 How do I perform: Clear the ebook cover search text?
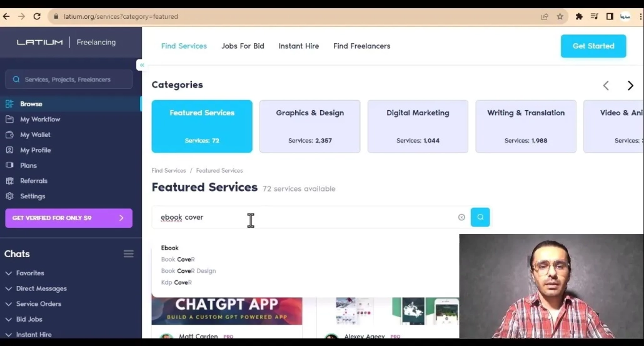tap(461, 217)
